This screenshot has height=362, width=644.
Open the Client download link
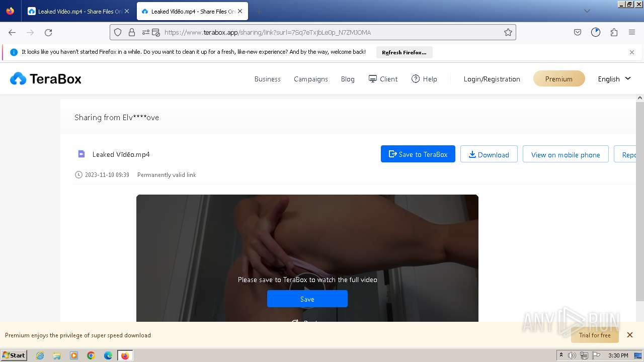(383, 79)
